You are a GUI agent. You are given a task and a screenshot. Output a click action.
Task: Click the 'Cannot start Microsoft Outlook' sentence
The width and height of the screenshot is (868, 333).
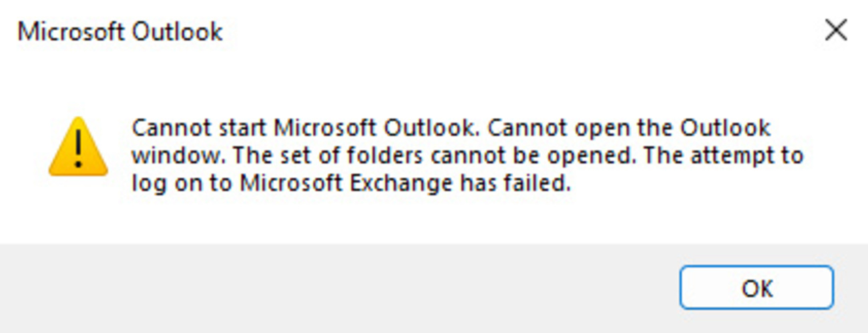click(254, 127)
